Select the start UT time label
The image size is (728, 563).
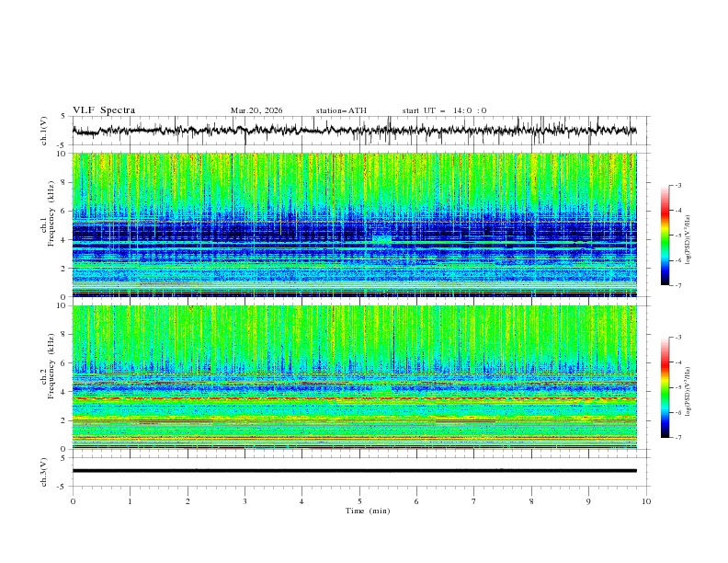coord(444,110)
